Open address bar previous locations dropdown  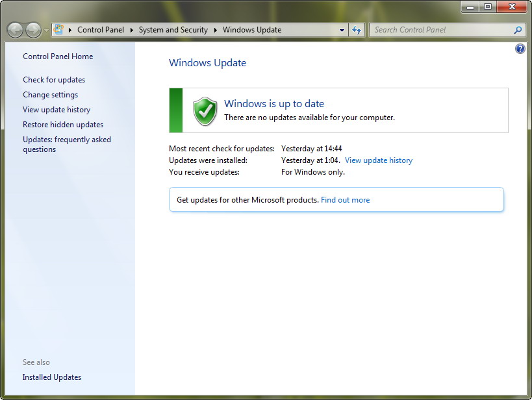[342, 31]
